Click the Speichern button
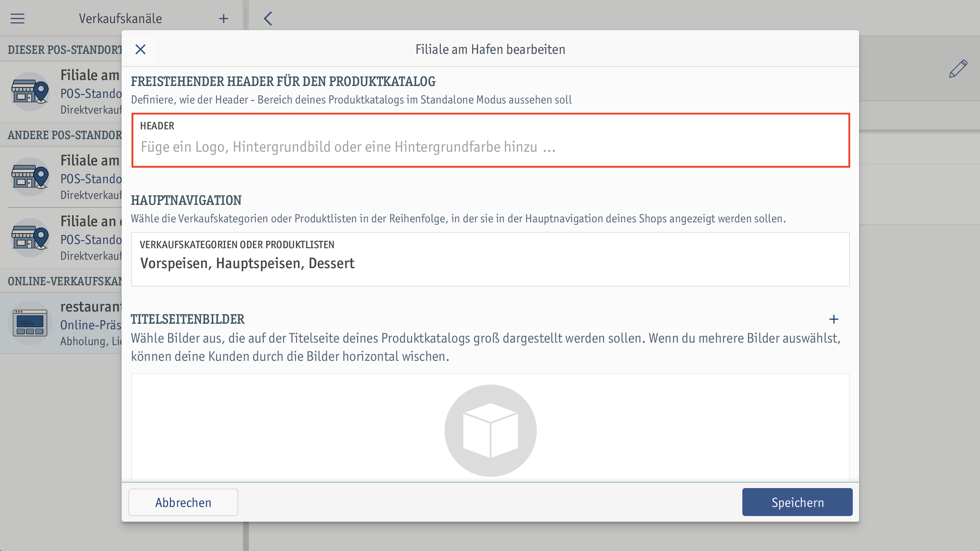 798,502
